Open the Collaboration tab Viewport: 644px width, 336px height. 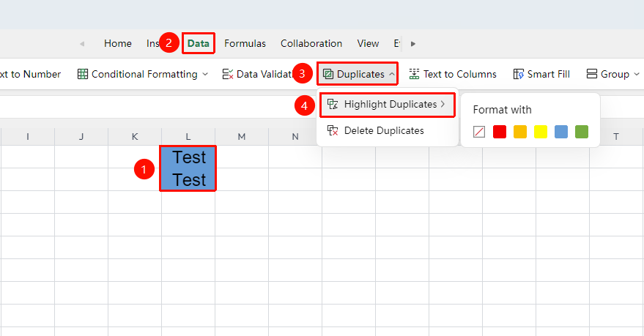tap(311, 43)
